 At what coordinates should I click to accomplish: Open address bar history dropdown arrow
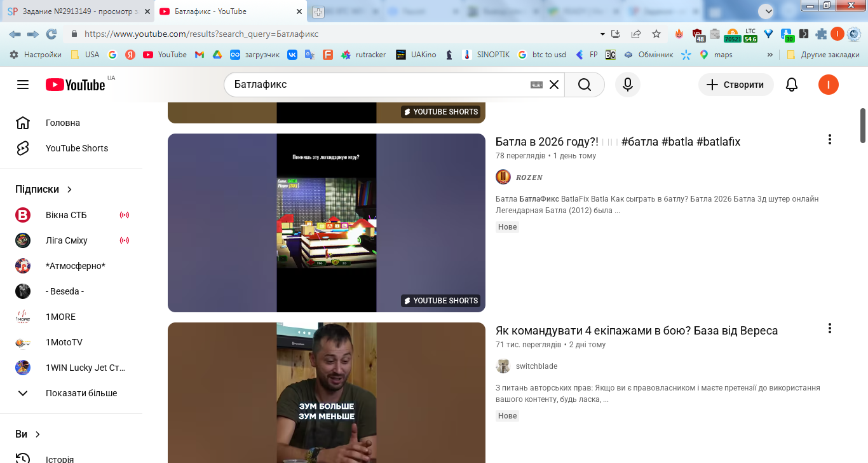pyautogui.click(x=602, y=34)
